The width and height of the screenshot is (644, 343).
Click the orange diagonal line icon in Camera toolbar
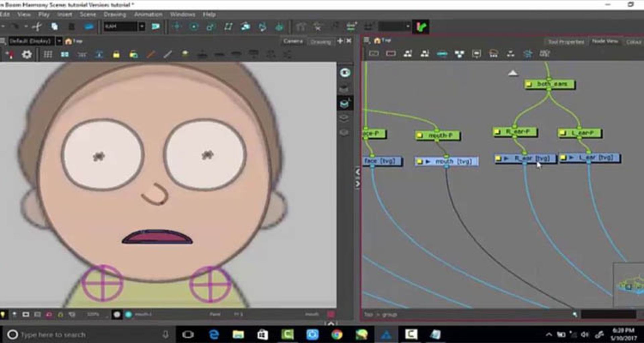(x=151, y=54)
